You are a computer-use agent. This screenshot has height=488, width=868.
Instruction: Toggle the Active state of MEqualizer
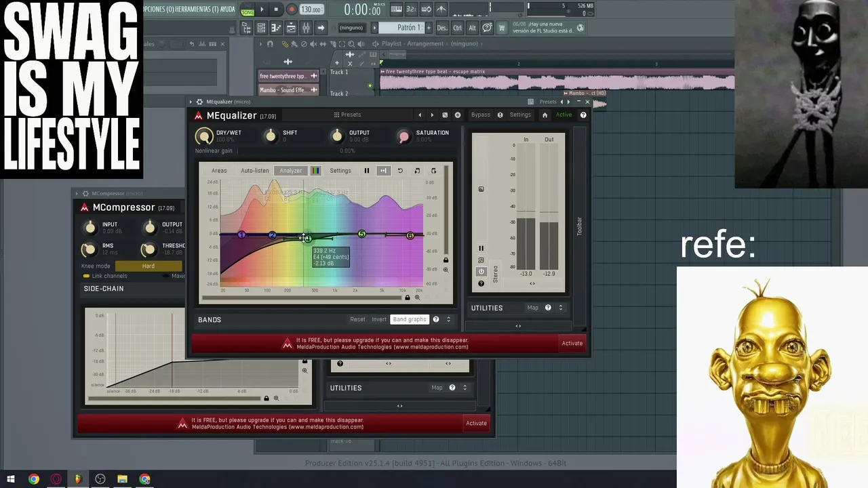click(x=564, y=115)
